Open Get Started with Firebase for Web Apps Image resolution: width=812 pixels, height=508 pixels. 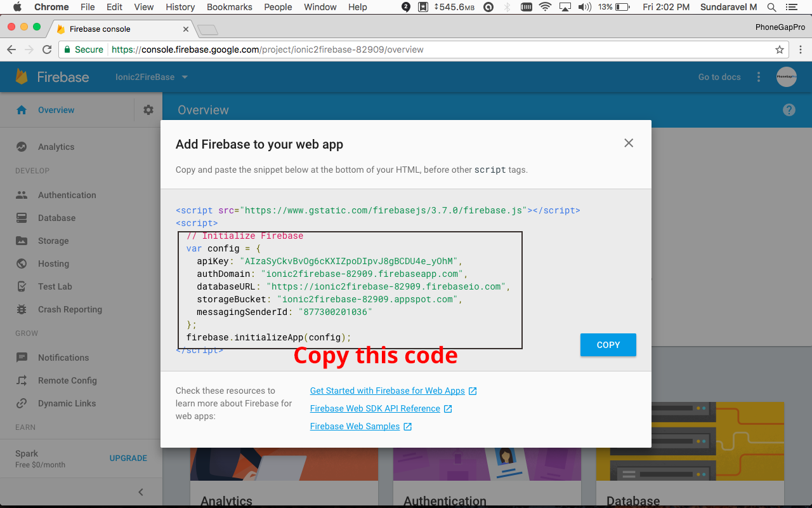388,391
